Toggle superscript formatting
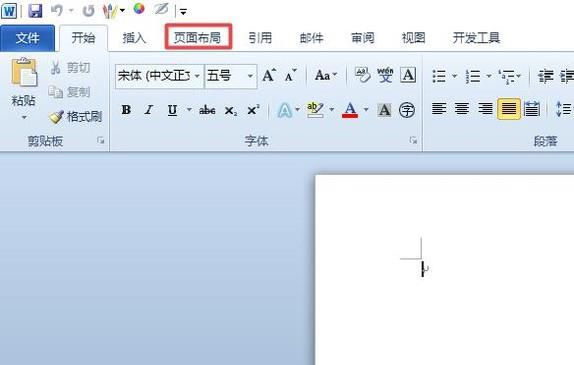This screenshot has width=574, height=365. coord(253,109)
